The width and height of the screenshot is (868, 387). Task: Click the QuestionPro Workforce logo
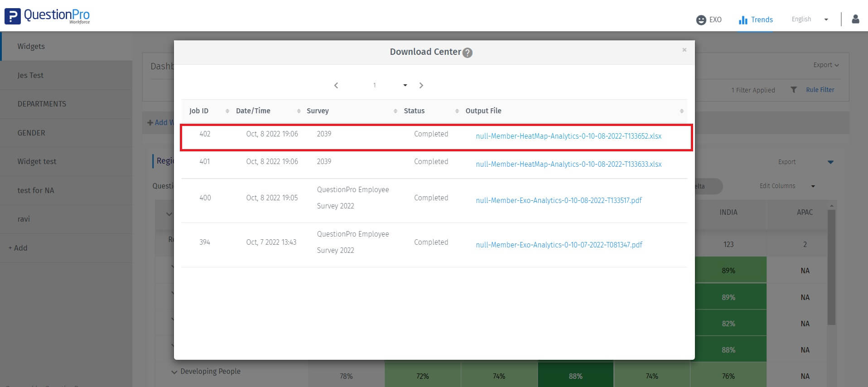pos(47,16)
